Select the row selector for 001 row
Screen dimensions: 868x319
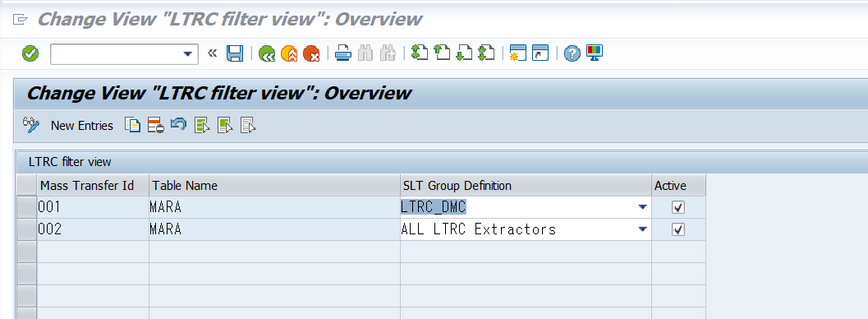coord(26,207)
